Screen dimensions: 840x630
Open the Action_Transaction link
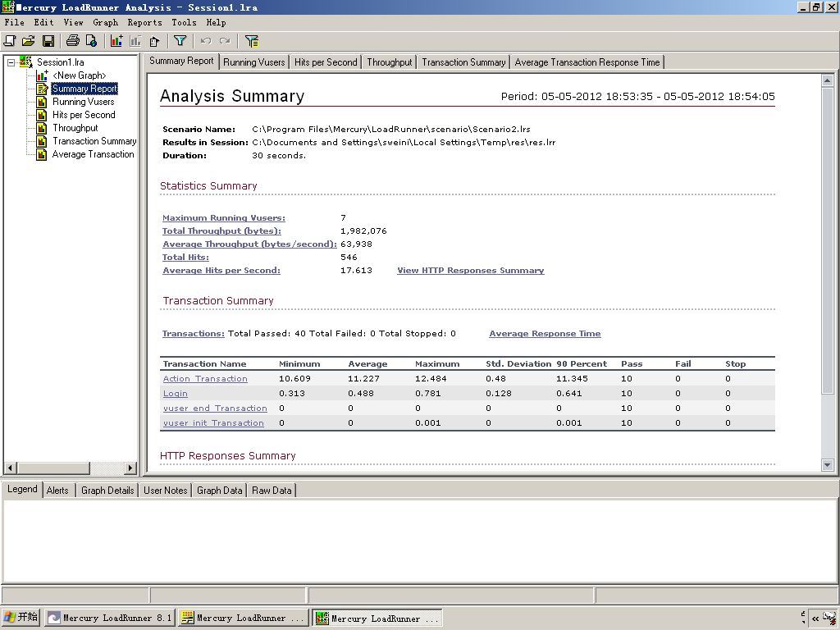coord(205,378)
